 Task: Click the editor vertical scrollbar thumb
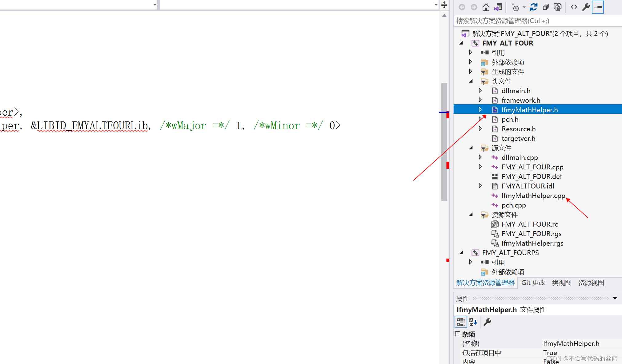tap(444, 142)
